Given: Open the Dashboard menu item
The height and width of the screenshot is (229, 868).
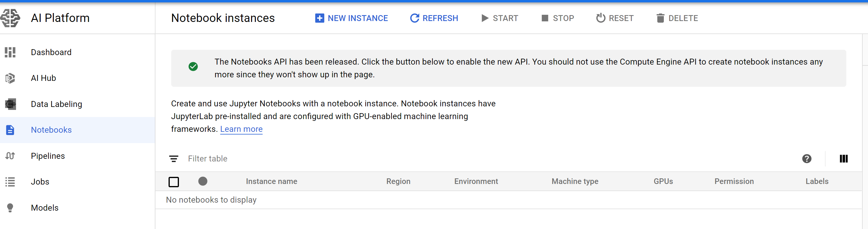Looking at the screenshot, I should click(x=77, y=52).
